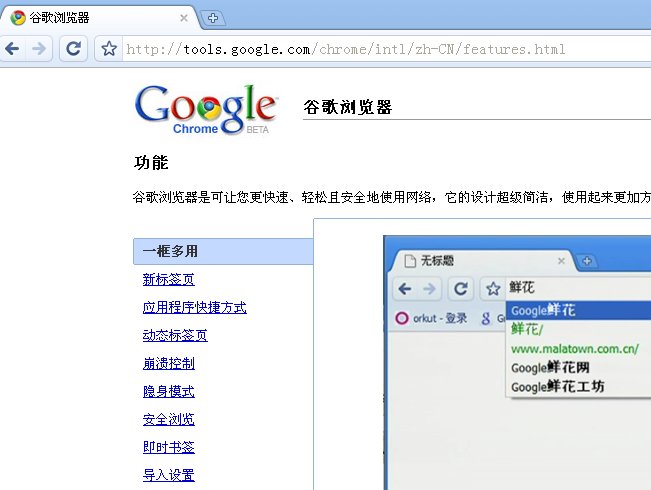The image size is (651, 490).
Task: Click the Google 'g' bookmark icon in the demo
Action: (486, 318)
